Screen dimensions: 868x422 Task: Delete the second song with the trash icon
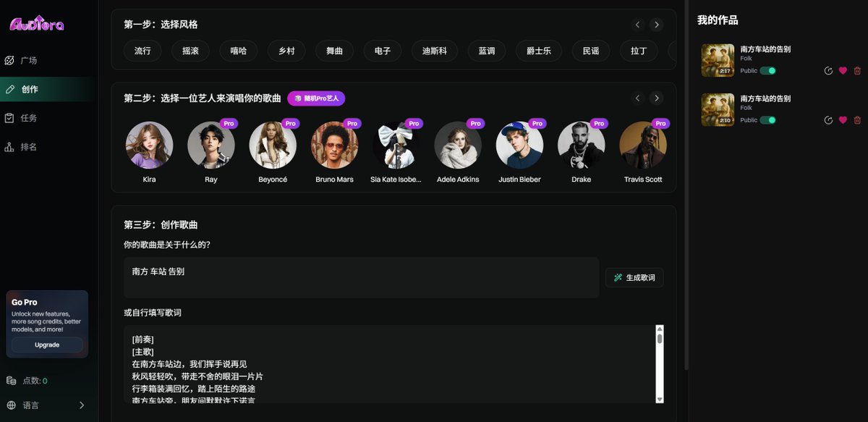coord(857,120)
